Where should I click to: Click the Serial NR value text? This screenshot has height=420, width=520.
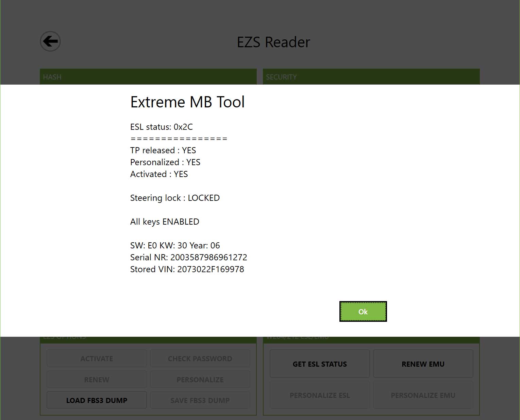188,257
